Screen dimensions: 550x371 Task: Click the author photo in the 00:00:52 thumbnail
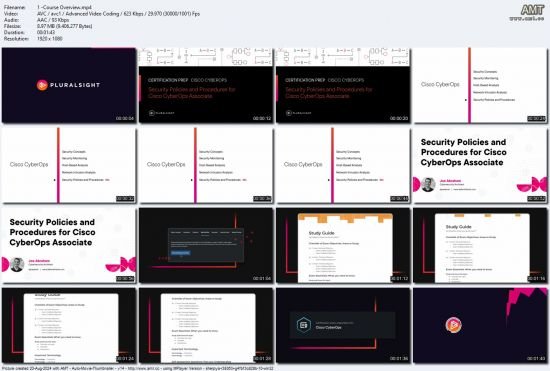pyautogui.click(x=428, y=184)
